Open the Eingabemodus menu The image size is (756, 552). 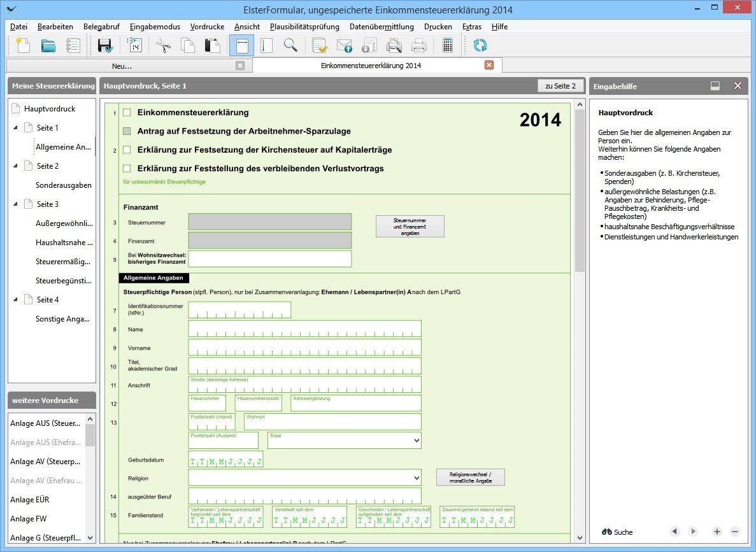155,27
